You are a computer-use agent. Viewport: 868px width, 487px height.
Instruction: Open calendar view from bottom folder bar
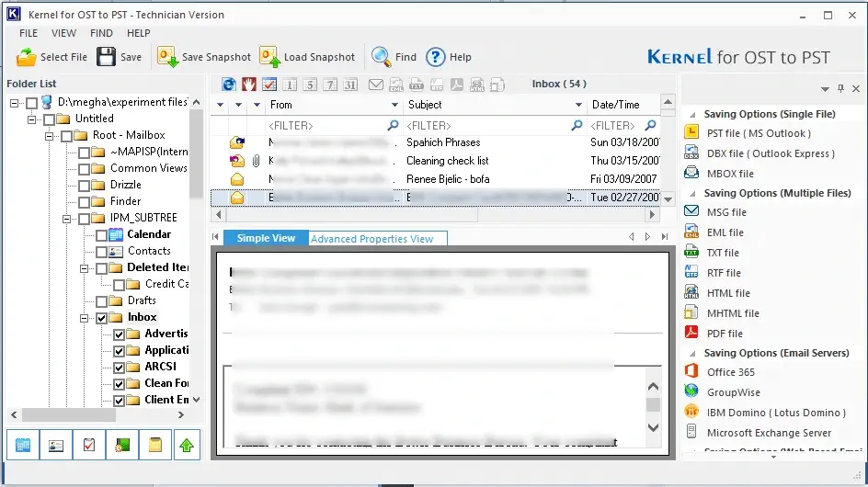(23, 445)
